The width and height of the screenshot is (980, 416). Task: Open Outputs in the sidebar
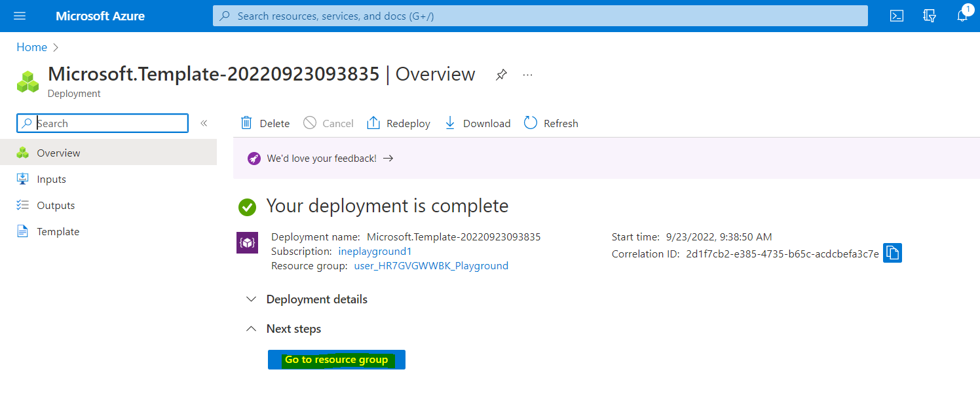(56, 205)
